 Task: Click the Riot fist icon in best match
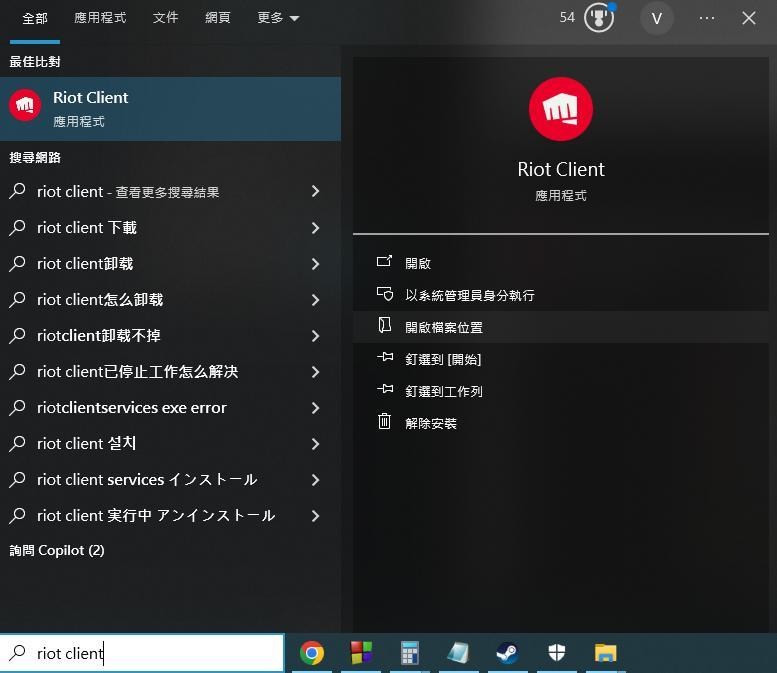coord(25,105)
